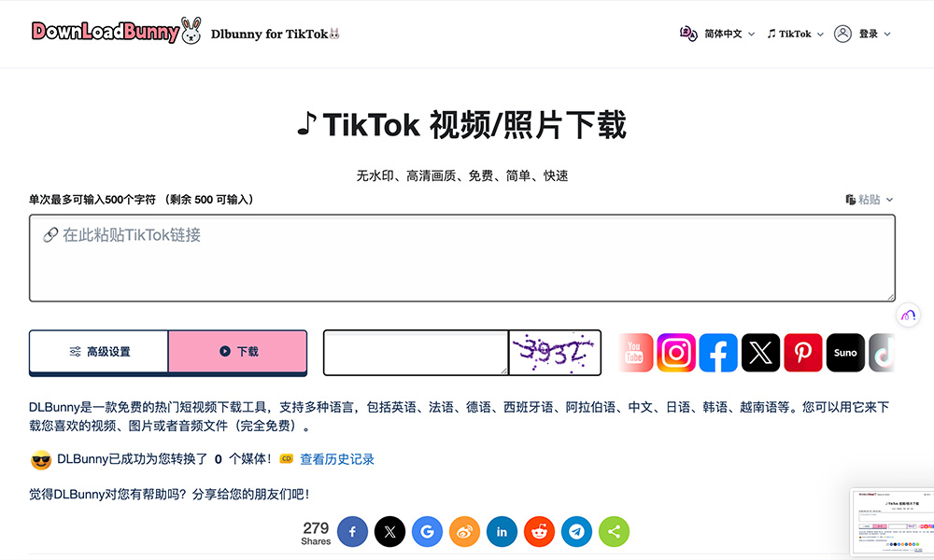Select the X (Twitter) downloader icon
The height and width of the screenshot is (560, 934).
click(x=760, y=352)
